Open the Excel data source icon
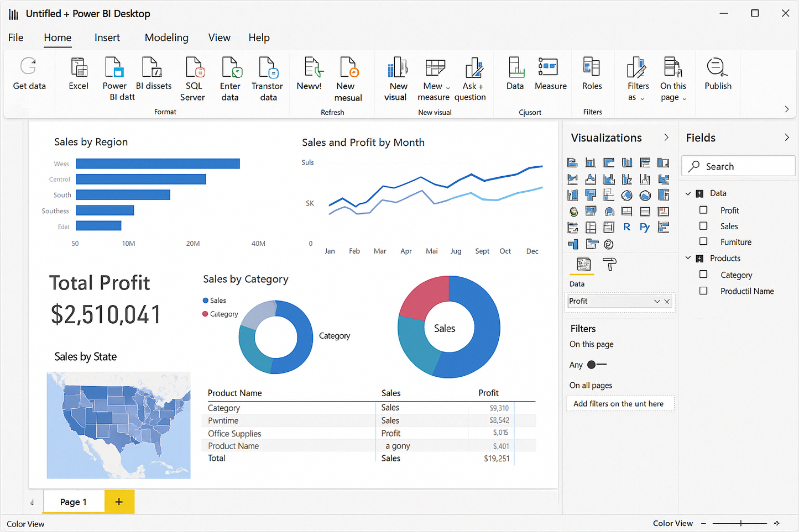 pyautogui.click(x=79, y=67)
